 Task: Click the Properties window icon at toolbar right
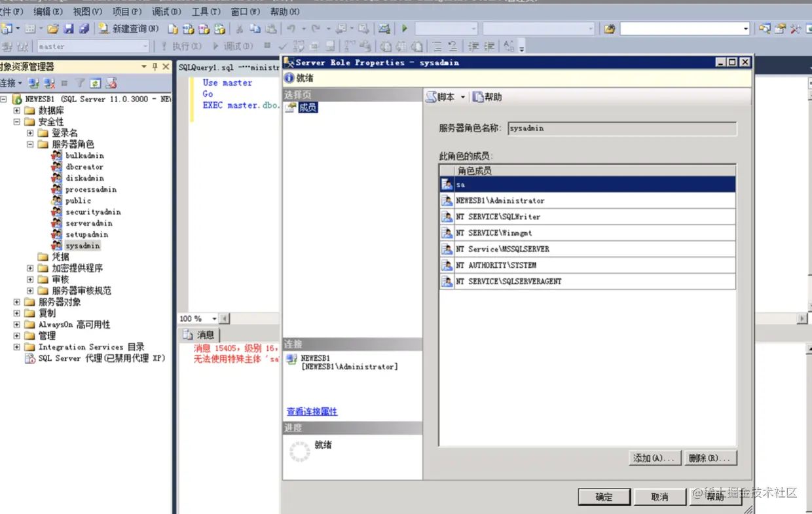pos(780,29)
